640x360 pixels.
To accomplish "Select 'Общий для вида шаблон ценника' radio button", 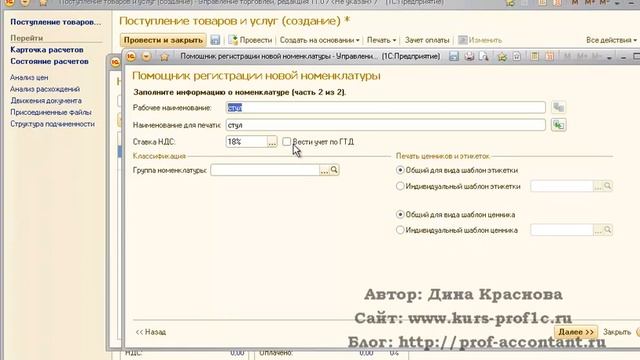I will pos(400,214).
